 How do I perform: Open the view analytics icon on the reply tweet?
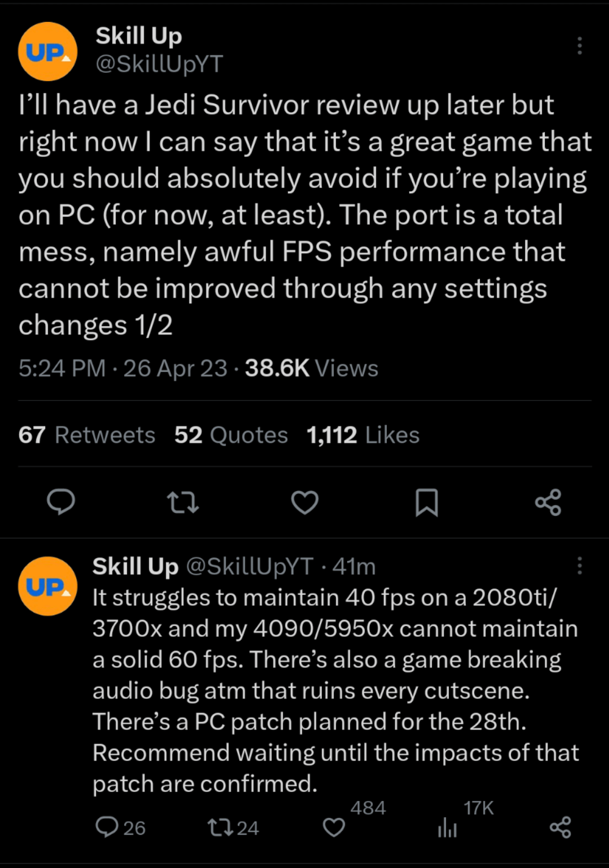coord(447,828)
